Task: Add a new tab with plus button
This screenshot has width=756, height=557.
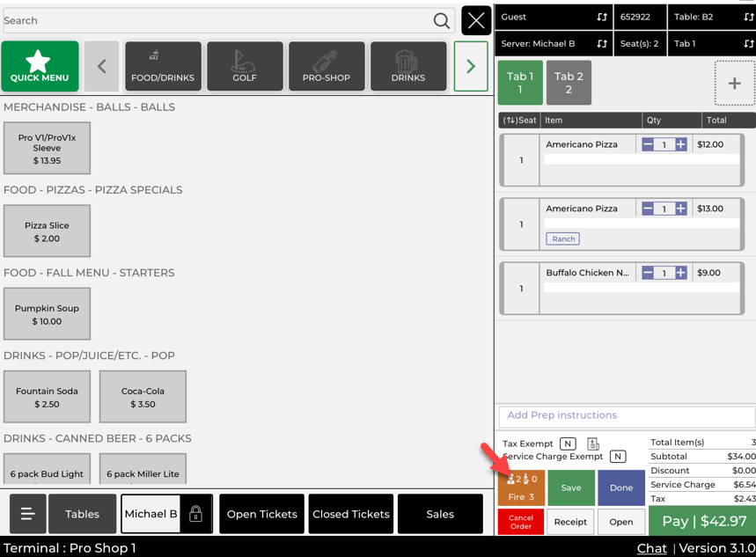Action: tap(734, 84)
